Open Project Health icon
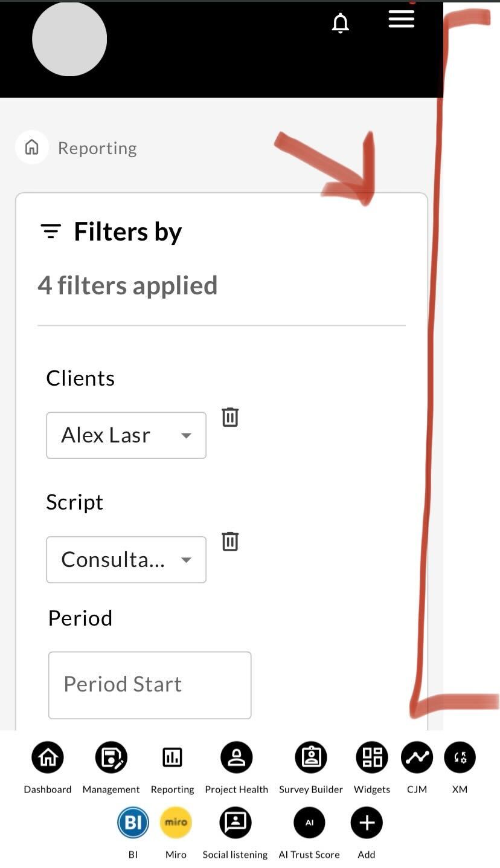Screen dimensions: 500x868 point(237,757)
